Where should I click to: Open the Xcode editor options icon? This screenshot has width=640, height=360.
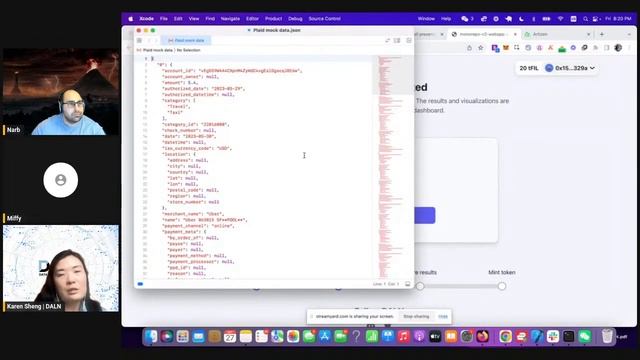[397, 40]
